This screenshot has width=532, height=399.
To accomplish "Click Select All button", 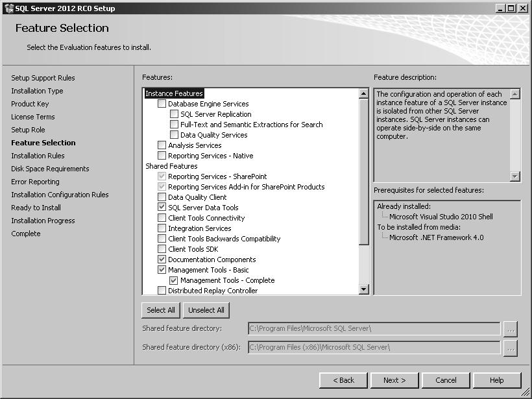I will point(161,310).
